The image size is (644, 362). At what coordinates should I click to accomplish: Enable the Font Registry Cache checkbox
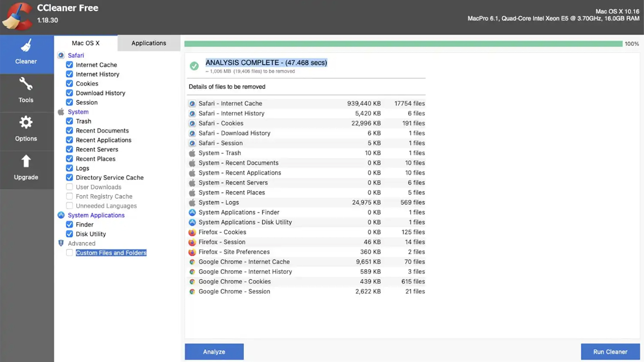(x=70, y=196)
